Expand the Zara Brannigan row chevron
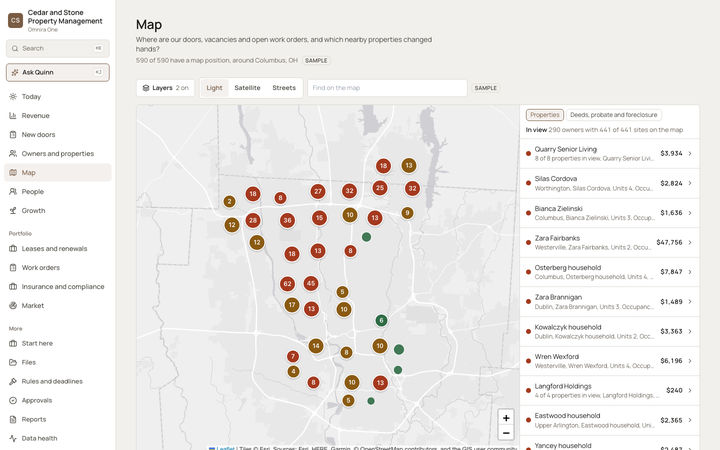720x450 pixels. point(690,302)
